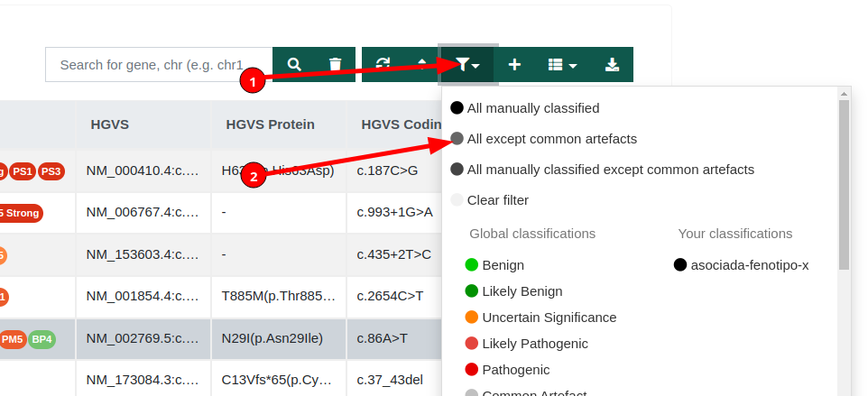This screenshot has width=868, height=396.
Task: Click the PM5 criteria badge
Action: [x=13, y=339]
